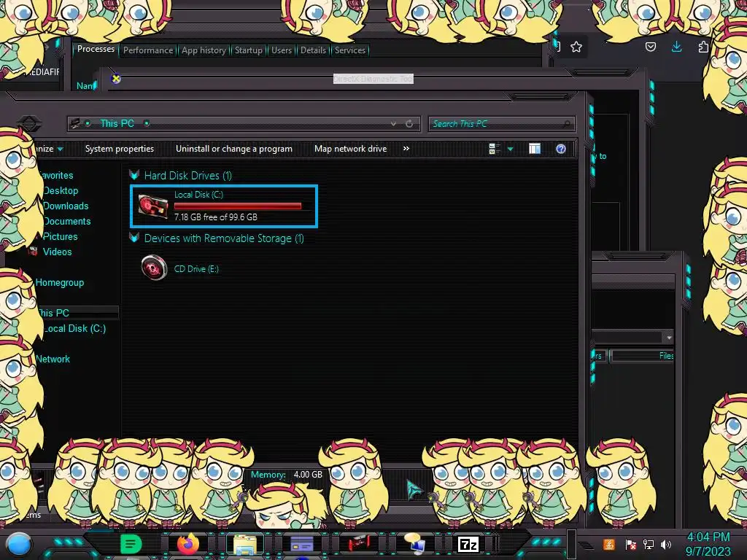Click the Java update tray icon

point(608,544)
